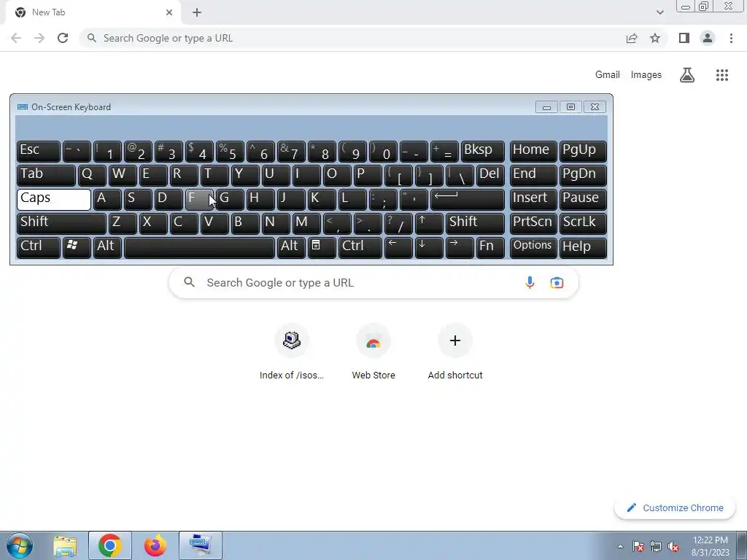Click the PgDn key
This screenshot has width=747, height=560.
[583, 175]
